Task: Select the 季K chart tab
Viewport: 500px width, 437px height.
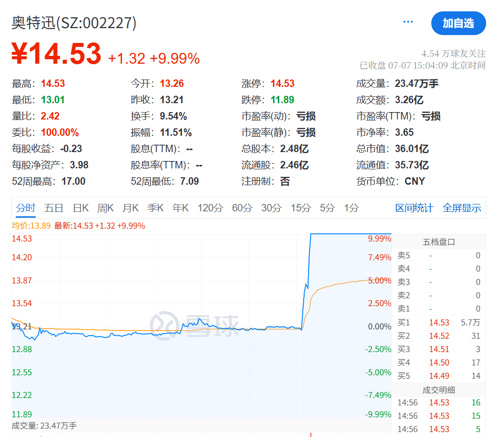Action: click(x=155, y=208)
